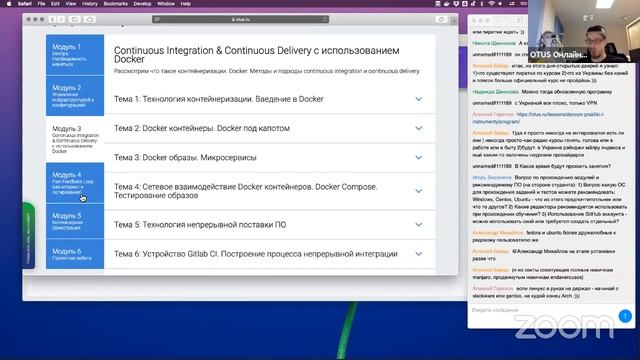Click Safari's forward arrow button
Screen dimensions: 640x360
point(61,19)
